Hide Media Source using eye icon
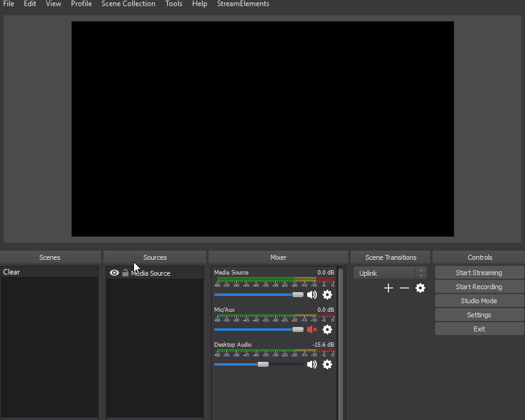 click(114, 273)
